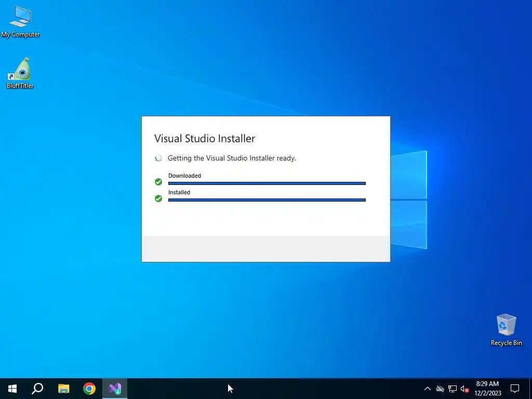Show hidden system tray icons
This screenshot has height=399, width=532.
[428, 389]
